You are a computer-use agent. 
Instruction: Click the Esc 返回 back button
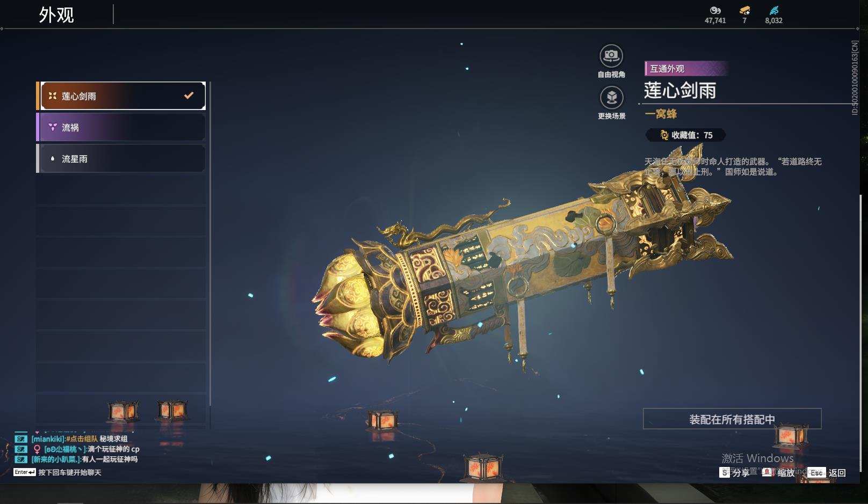click(x=827, y=472)
